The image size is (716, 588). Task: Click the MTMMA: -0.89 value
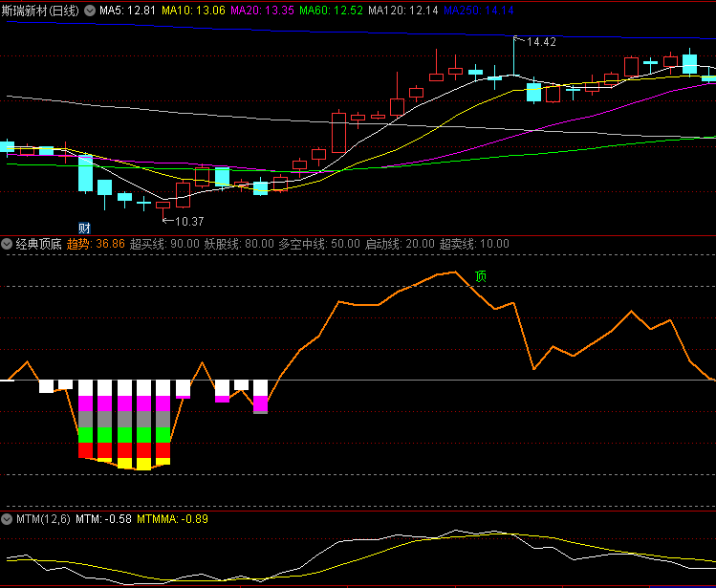(x=173, y=519)
